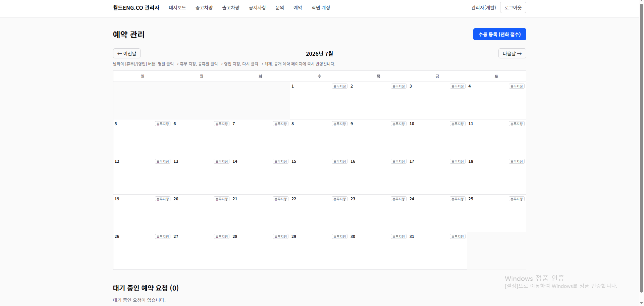The width and height of the screenshot is (644, 306).
Task: Set July 7 as 휴무지정
Action: coord(280,124)
